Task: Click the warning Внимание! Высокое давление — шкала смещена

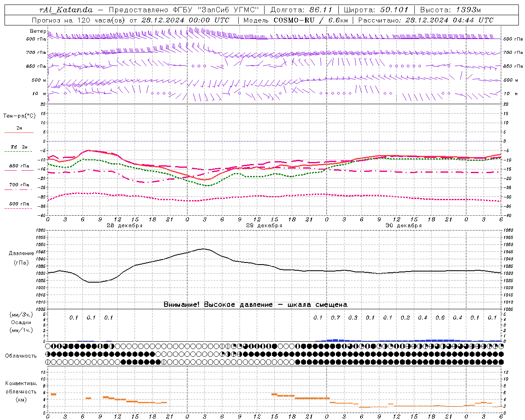Action: click(x=256, y=304)
